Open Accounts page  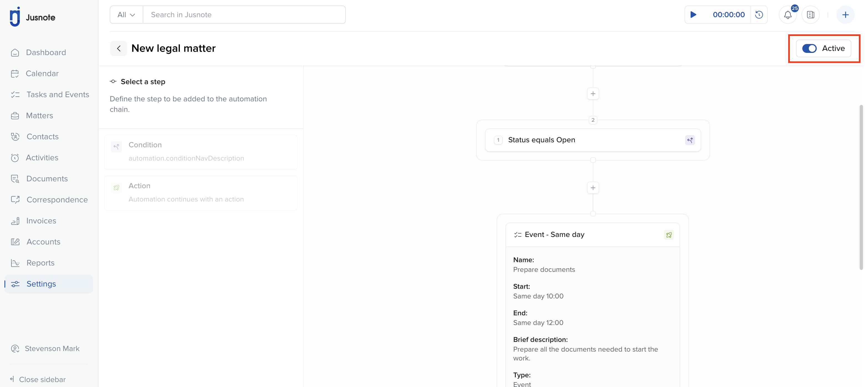(x=43, y=242)
